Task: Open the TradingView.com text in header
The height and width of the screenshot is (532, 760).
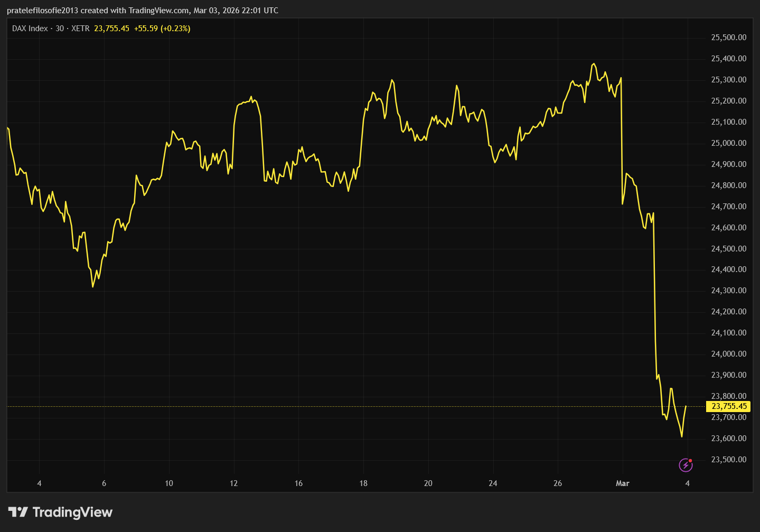Action: coord(159,11)
